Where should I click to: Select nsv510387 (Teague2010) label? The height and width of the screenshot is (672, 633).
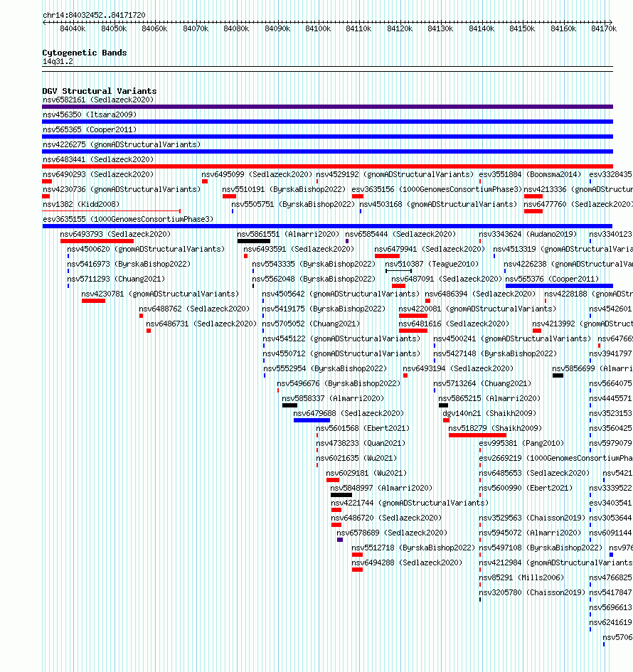coord(432,265)
